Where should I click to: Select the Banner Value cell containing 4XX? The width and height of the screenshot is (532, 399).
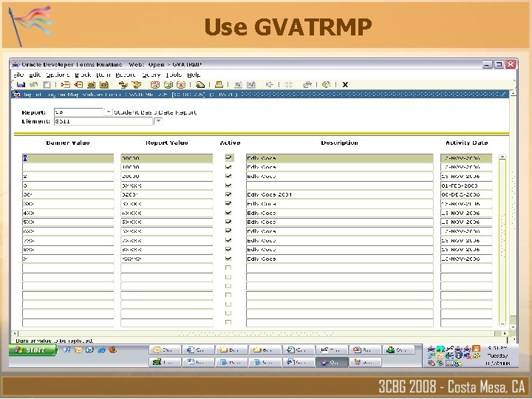(x=68, y=213)
